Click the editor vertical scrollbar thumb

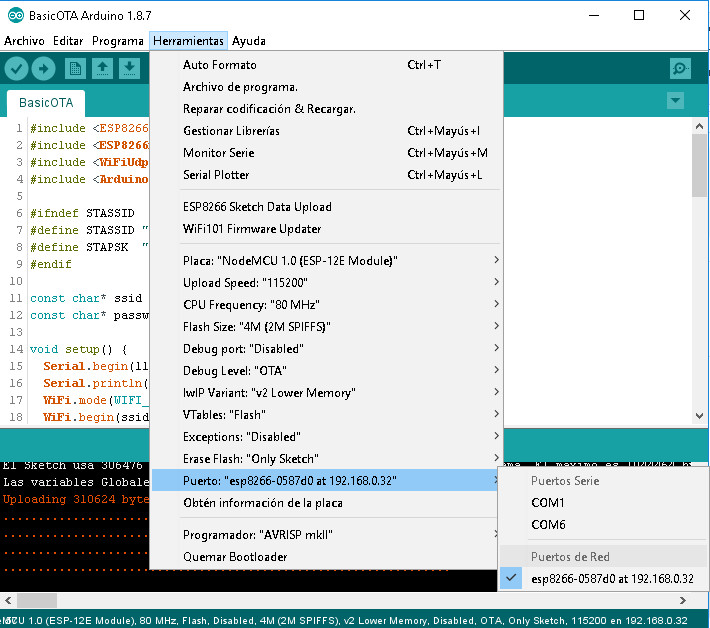click(x=699, y=165)
